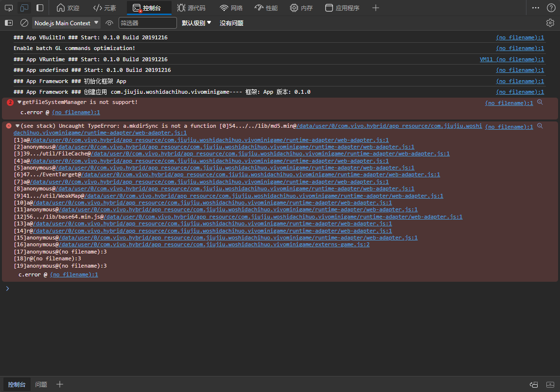560x392 pixels.
Task: Open stack frame [6] EventTarget link
Action: [x=261, y=174]
